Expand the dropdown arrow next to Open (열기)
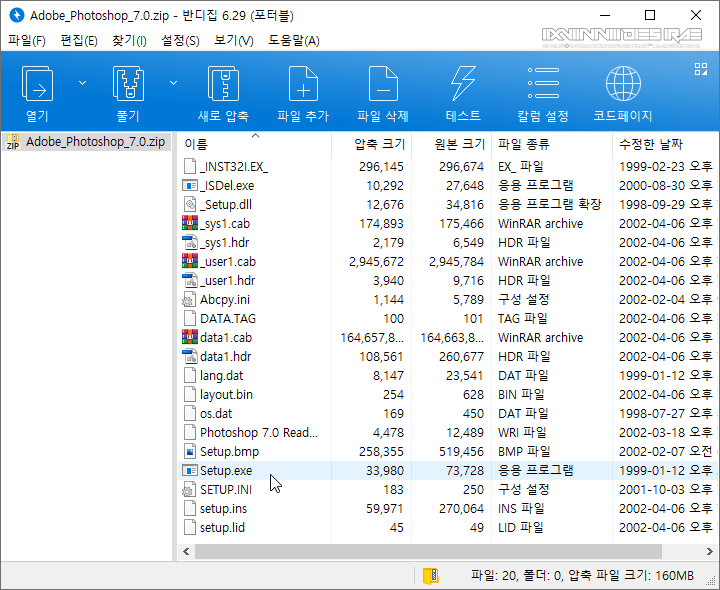This screenshot has height=590, width=720. 82,83
